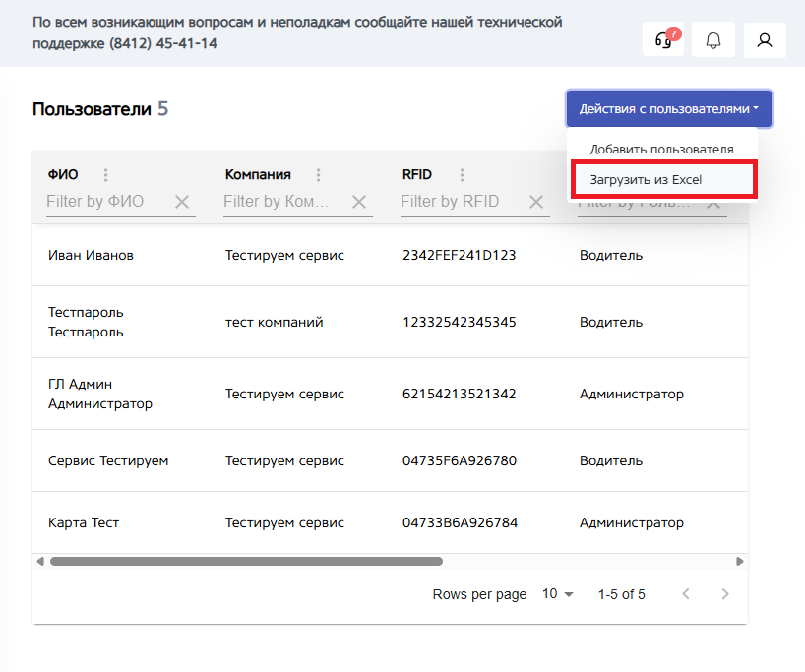Image resolution: width=805 pixels, height=672 pixels.
Task: Select the Иван Иванов row
Action: click(x=390, y=255)
